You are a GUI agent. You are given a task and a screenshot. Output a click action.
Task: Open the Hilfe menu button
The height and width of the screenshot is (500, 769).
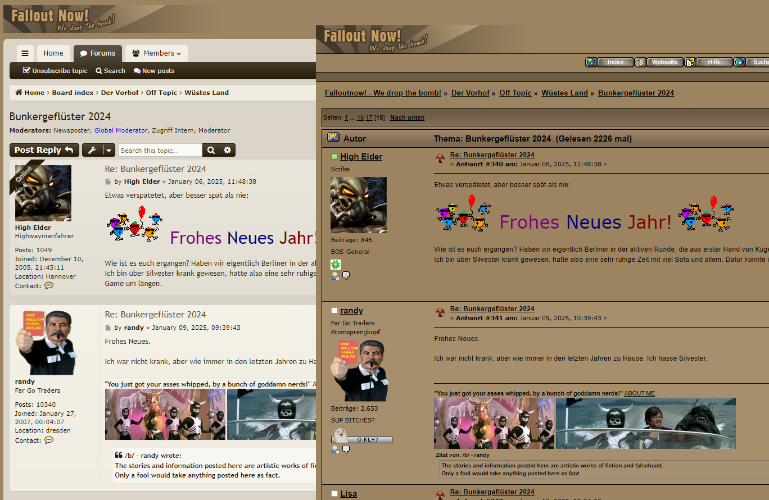pyautogui.click(x=711, y=62)
